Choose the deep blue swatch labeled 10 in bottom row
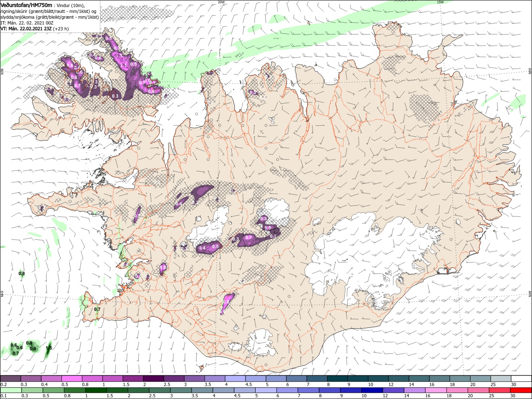Image resolution: width=532 pixels, height=399 pixels. 372,390
